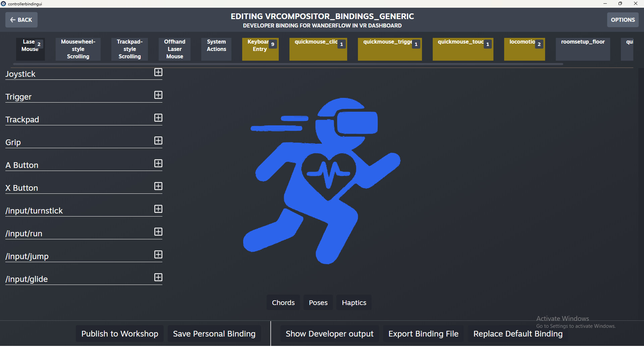This screenshot has height=362, width=644.
Task: Switch to the Laser Mouse tab
Action: (x=30, y=49)
